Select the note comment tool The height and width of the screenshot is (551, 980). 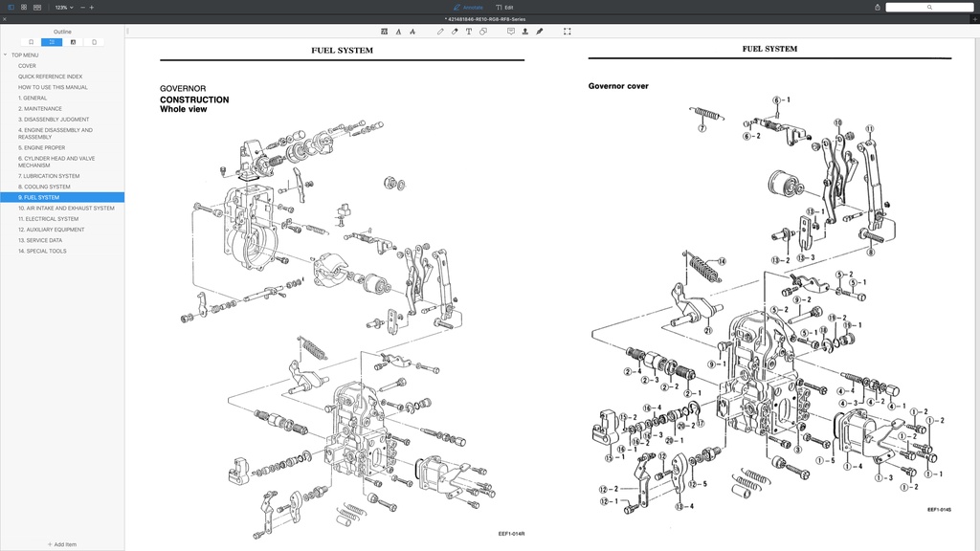[x=510, y=31]
